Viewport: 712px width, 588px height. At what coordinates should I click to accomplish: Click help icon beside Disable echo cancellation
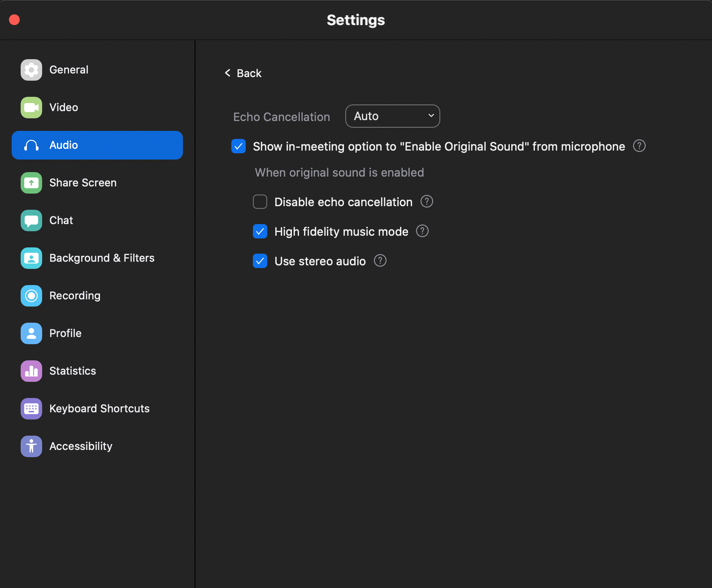pos(427,202)
